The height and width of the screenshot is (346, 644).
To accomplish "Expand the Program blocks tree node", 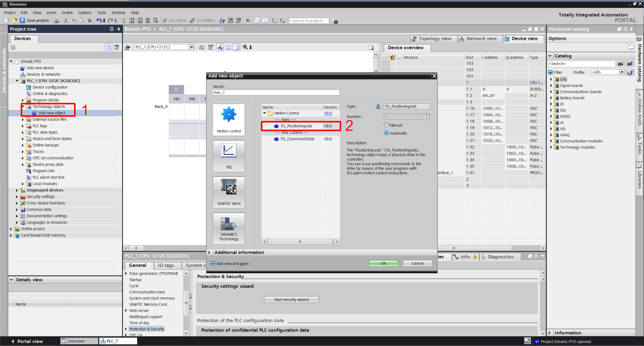I will click(23, 100).
